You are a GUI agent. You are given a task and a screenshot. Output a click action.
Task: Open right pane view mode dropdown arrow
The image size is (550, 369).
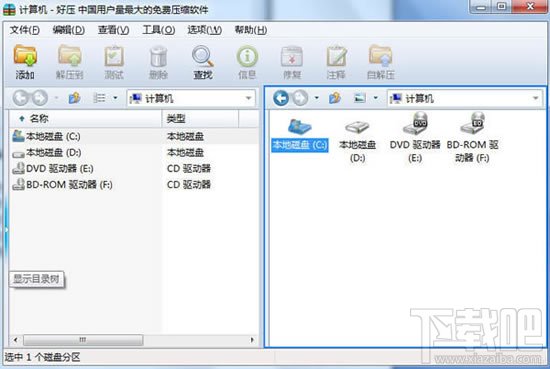point(376,99)
